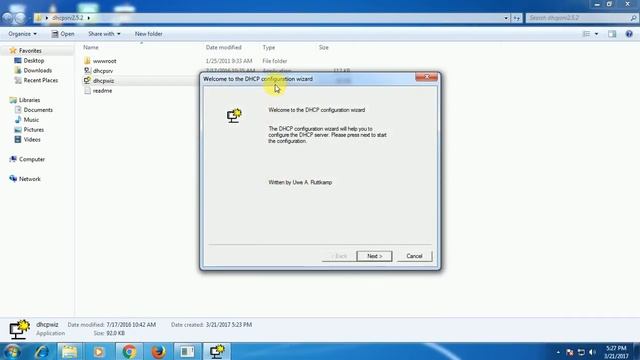Open the pinned window app in taskbar
Viewport: 640px width, 360px height.
click(187, 351)
